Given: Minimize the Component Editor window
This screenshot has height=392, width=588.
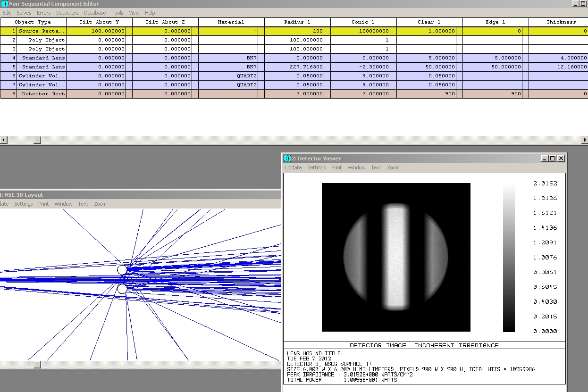Looking at the screenshot, I should 576,4.
